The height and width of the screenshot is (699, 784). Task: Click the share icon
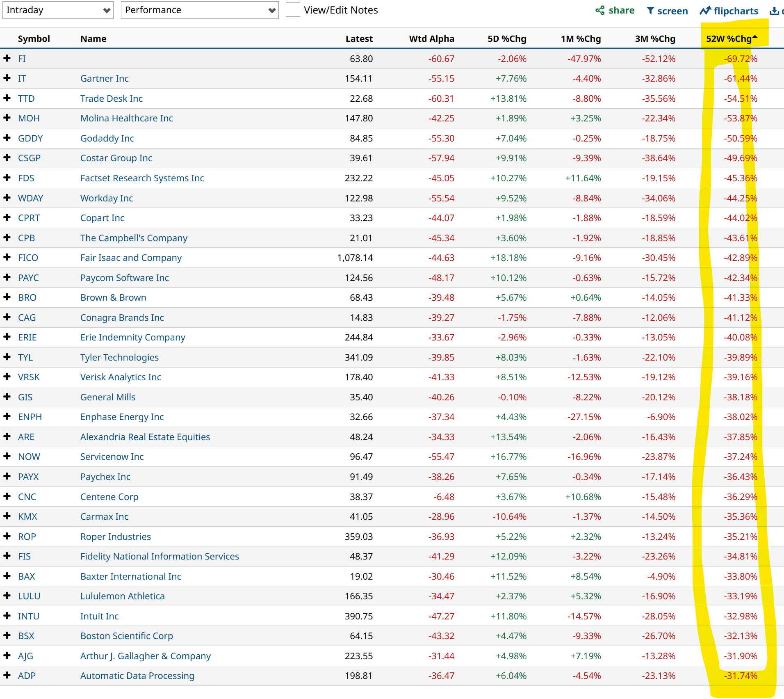[x=600, y=11]
